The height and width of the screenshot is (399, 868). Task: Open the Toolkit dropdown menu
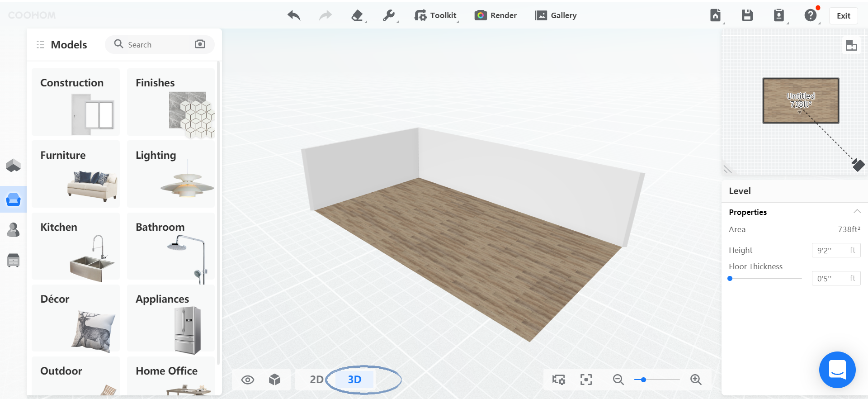pos(436,15)
